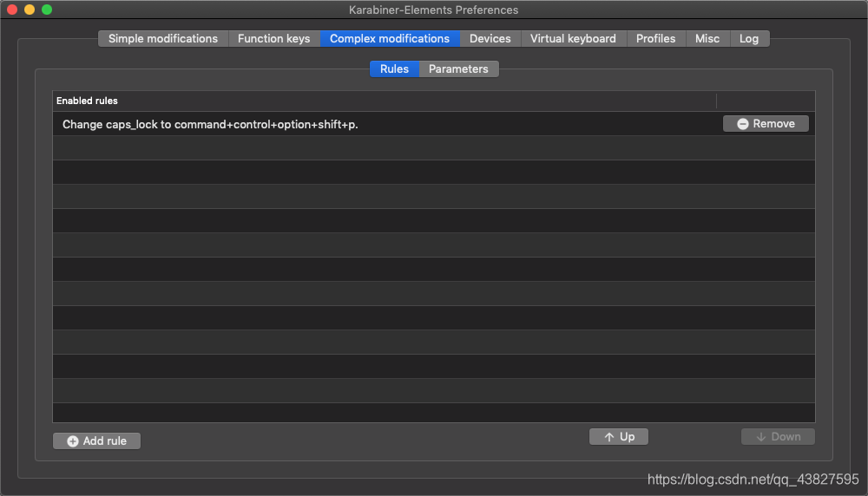Open the Simple modifications tab
The width and height of the screenshot is (868, 496).
[x=163, y=39]
